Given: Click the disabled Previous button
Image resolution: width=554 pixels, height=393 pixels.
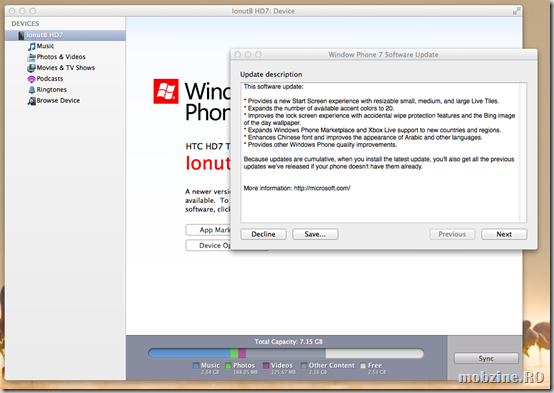Looking at the screenshot, I should coord(452,234).
